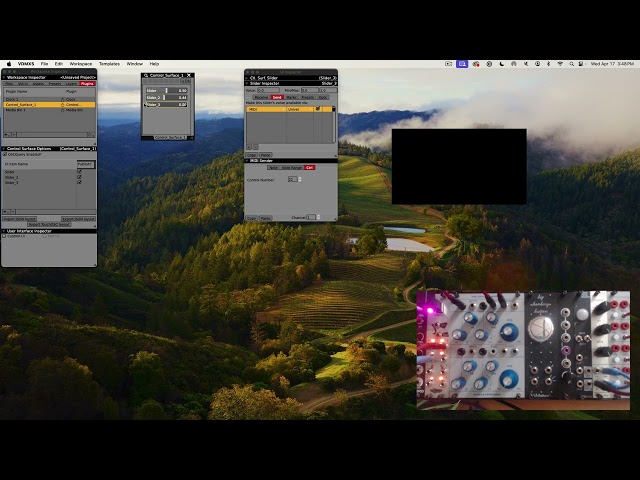Click the Publish column header
Screen dimensions: 640x480
point(86,164)
